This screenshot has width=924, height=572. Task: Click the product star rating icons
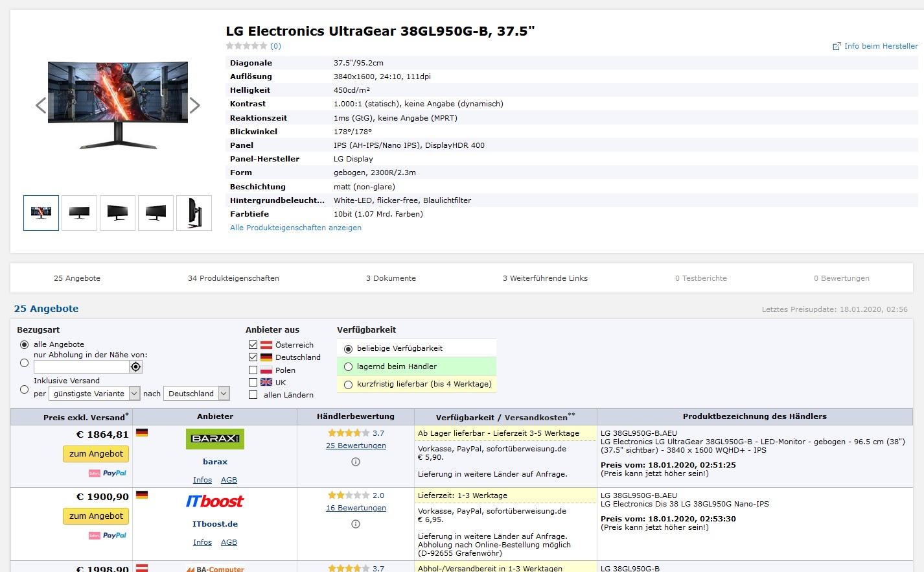[x=246, y=45]
